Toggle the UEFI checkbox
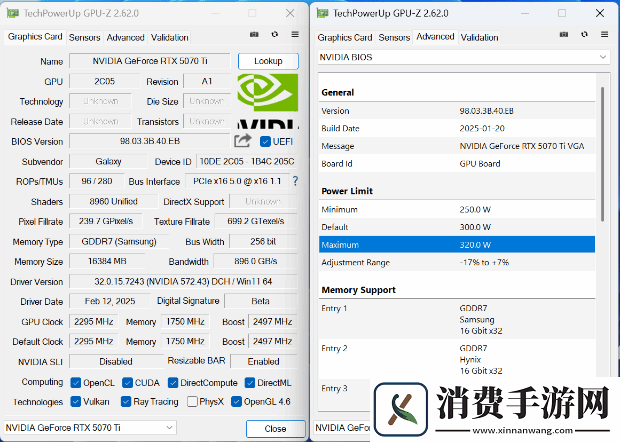The height and width of the screenshot is (442, 620). pos(265,141)
